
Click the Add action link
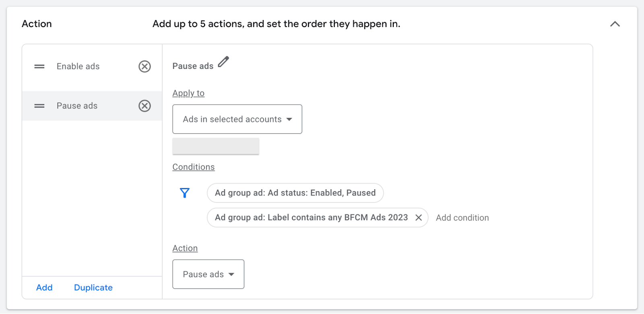point(44,287)
